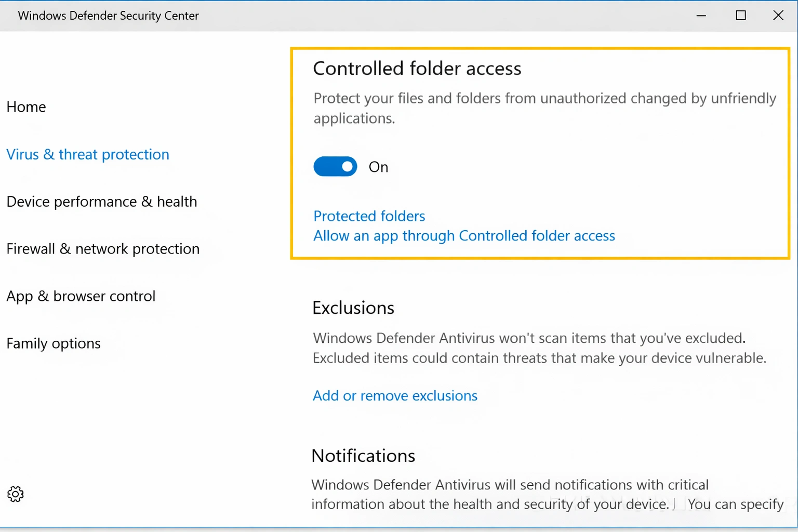The width and height of the screenshot is (798, 532).
Task: Click the Exclusions description text
Action: point(539,348)
